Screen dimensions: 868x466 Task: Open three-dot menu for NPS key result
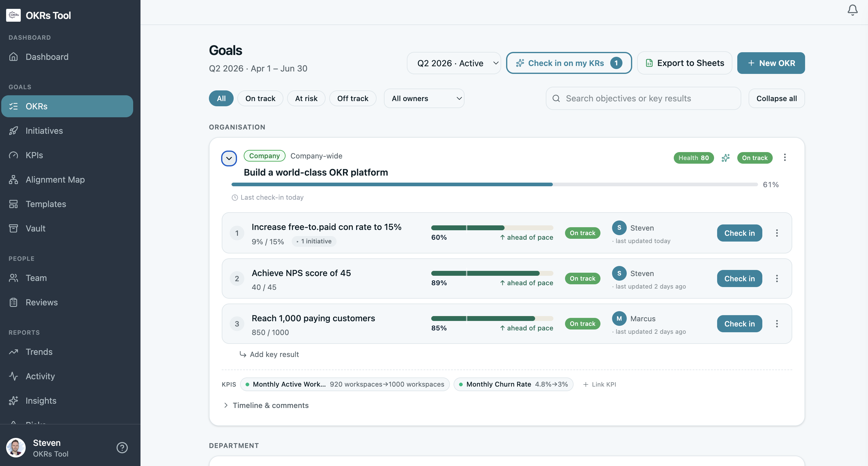[777, 278]
